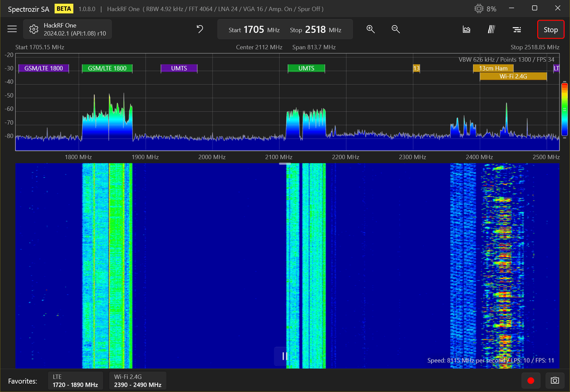Edit the Stop 2518 MHz frequency

coord(315,29)
